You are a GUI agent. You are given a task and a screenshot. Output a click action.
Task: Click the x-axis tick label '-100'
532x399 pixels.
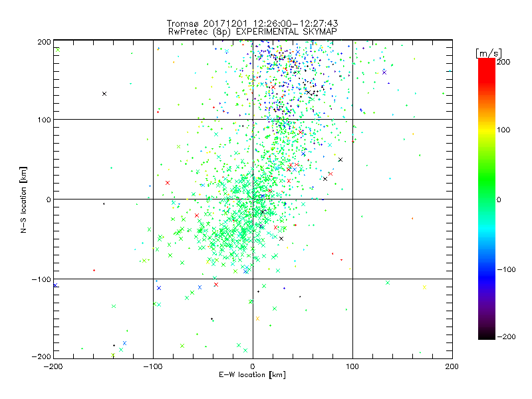click(x=153, y=366)
